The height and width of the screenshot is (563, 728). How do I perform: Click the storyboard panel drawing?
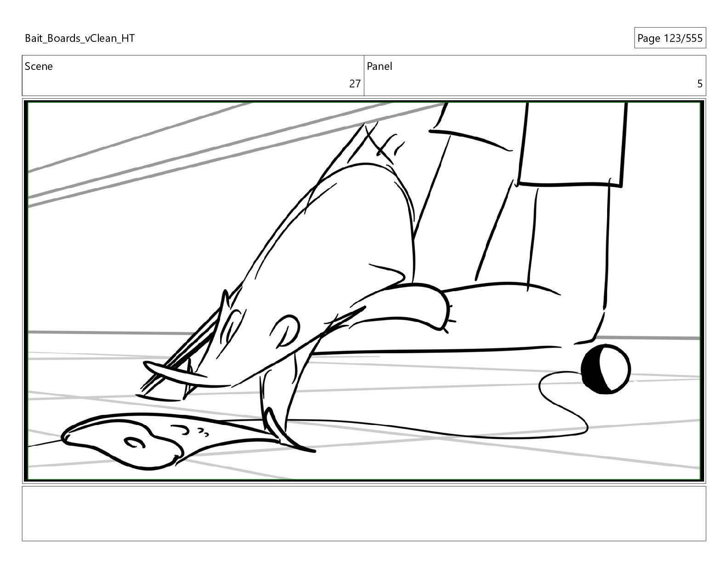[x=364, y=291]
